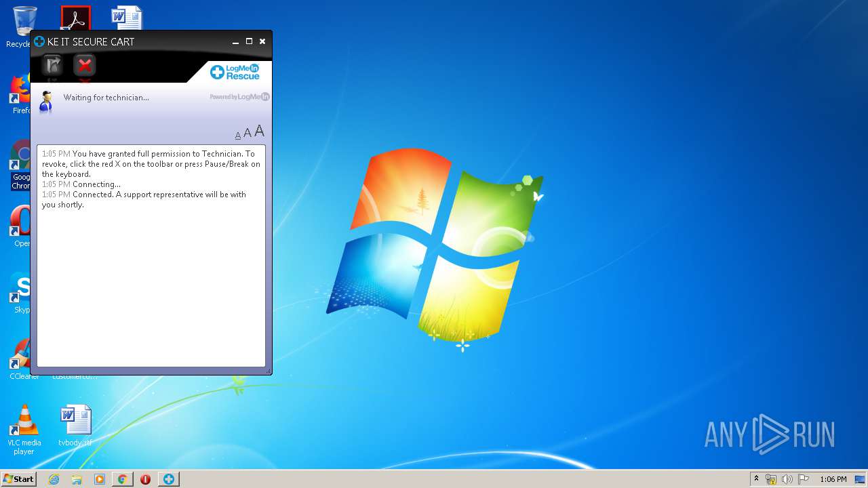Click the Opera taskbar icon

click(x=145, y=479)
